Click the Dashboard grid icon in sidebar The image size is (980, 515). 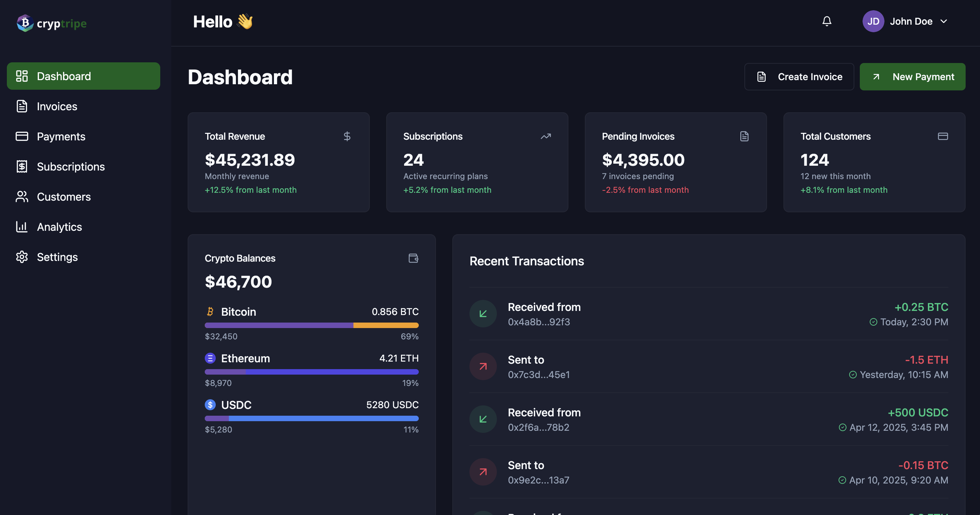(22, 76)
